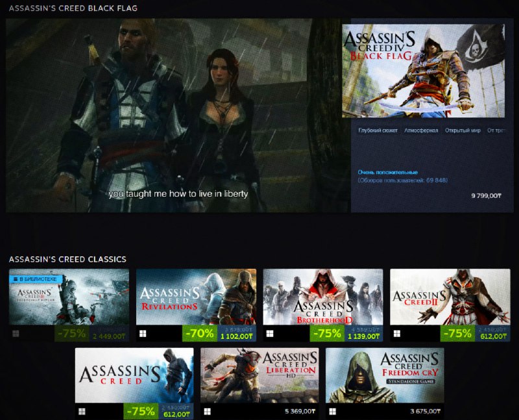The height and width of the screenshot is (420, 519).
Task: Click the Black Flag gameplay screenshot preview
Action: click(173, 115)
